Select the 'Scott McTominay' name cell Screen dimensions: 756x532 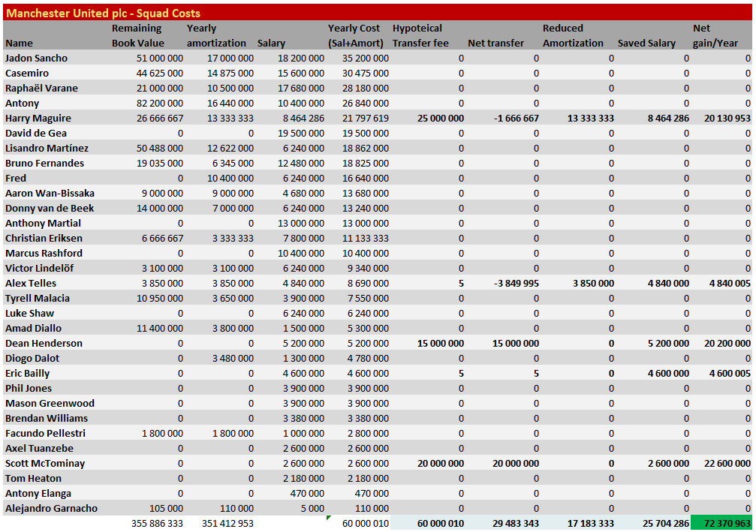click(x=45, y=463)
